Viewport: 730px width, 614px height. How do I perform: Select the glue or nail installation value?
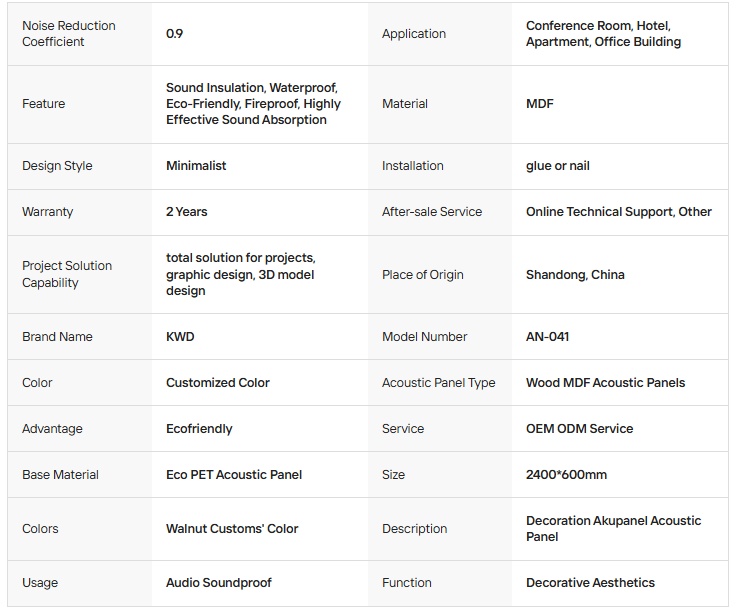click(x=558, y=166)
